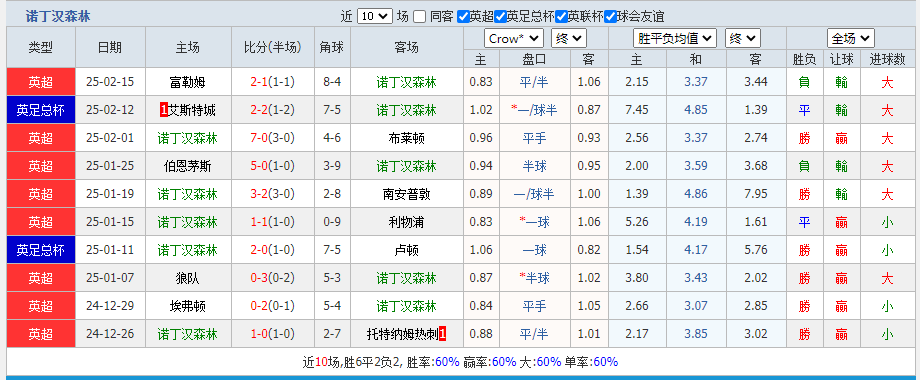
Task: Click the 比分(半场) column header
Action: [273, 48]
